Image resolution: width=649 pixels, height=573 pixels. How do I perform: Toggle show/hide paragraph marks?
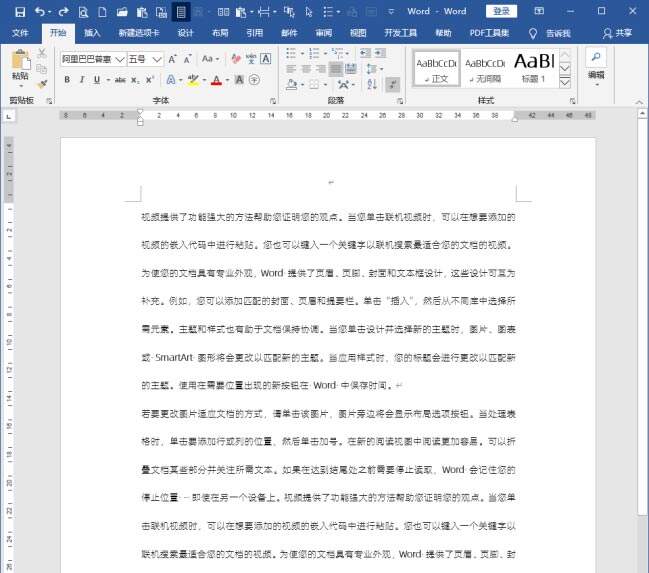tap(392, 84)
